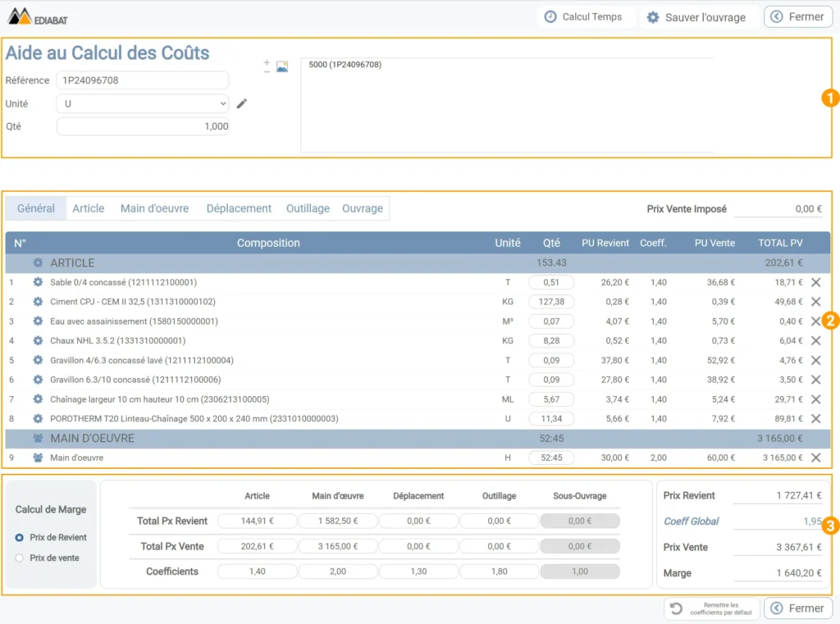
Task: Select the Prix de vente radio option
Action: point(20,558)
